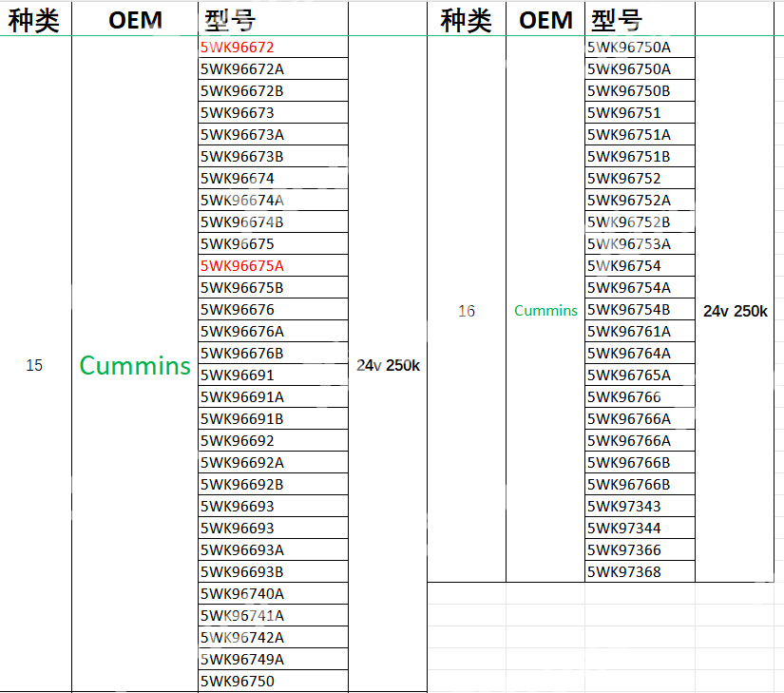Select category number 16 cell
784x693 pixels.
466,311
